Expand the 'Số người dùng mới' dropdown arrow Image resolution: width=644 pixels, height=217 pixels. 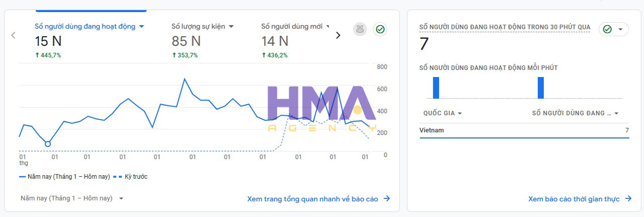tap(328, 26)
